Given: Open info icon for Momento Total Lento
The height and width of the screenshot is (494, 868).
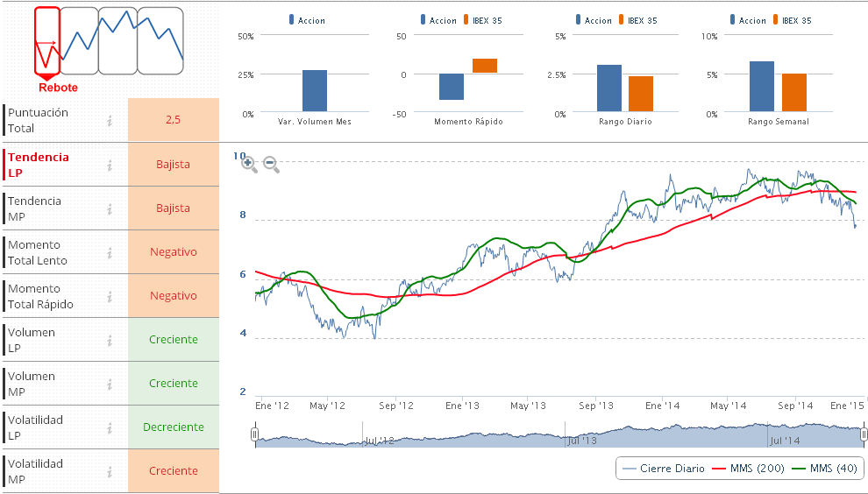Looking at the screenshot, I should (110, 252).
